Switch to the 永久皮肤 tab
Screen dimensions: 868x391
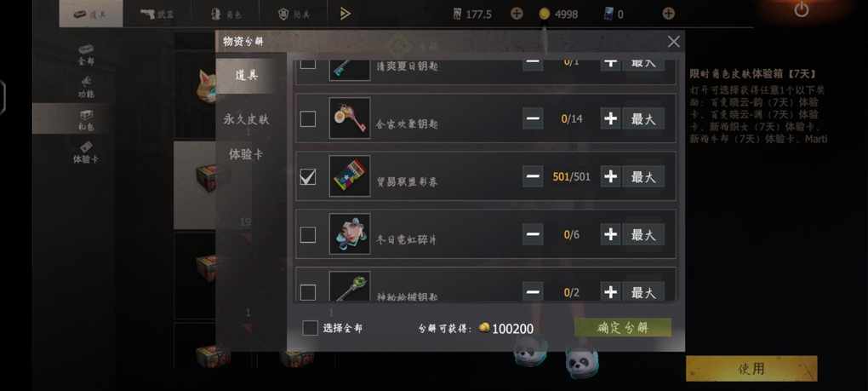pyautogui.click(x=246, y=118)
